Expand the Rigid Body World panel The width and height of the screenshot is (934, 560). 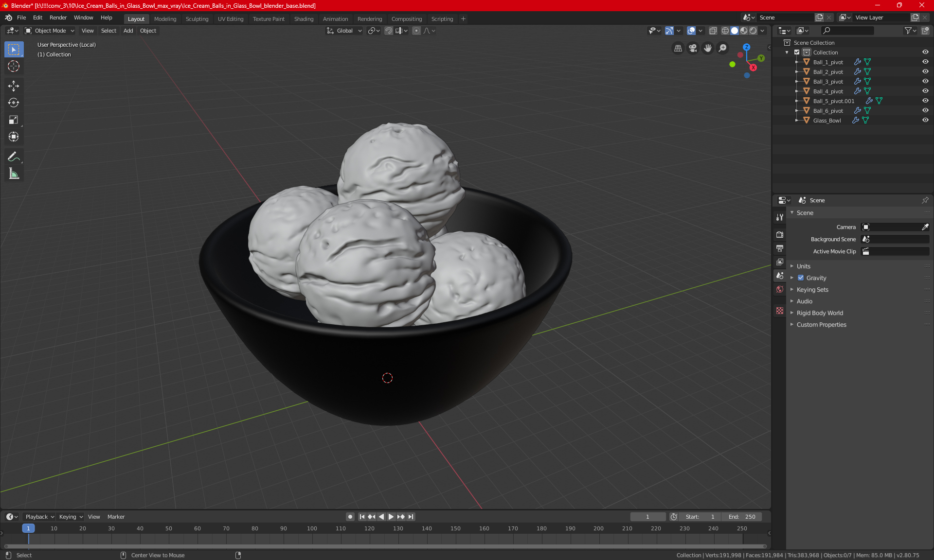click(820, 313)
